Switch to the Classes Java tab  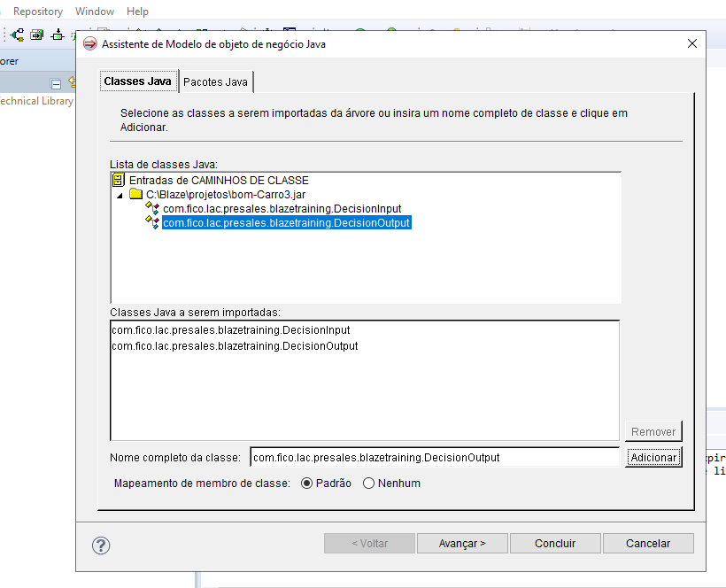138,81
